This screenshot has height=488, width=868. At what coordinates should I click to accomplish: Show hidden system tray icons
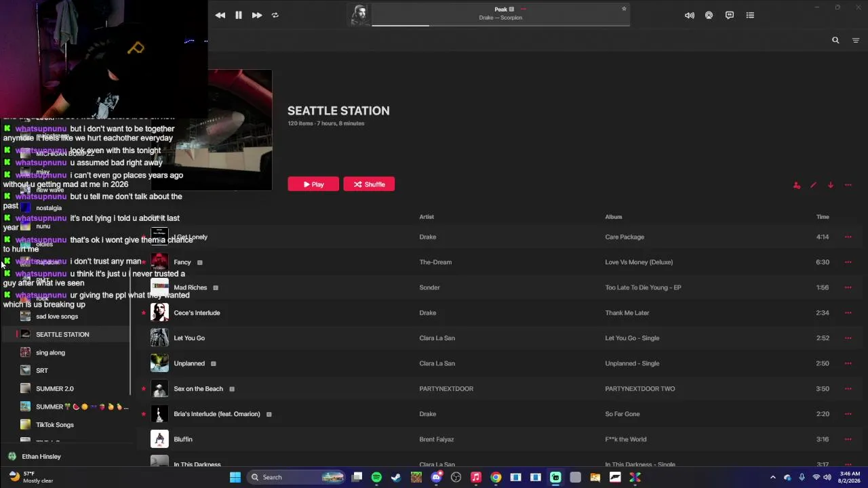tap(772, 477)
